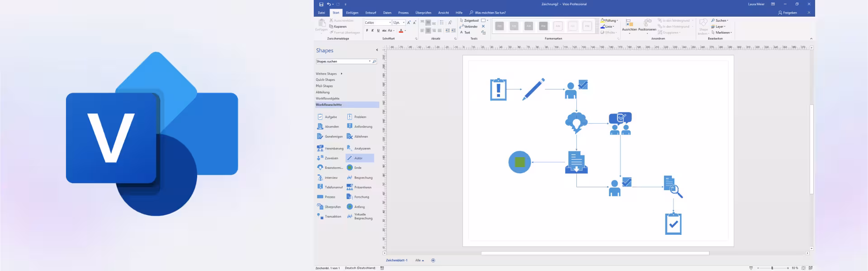The image size is (868, 271).
Task: Click the zoom slider in the status bar
Action: click(x=772, y=268)
